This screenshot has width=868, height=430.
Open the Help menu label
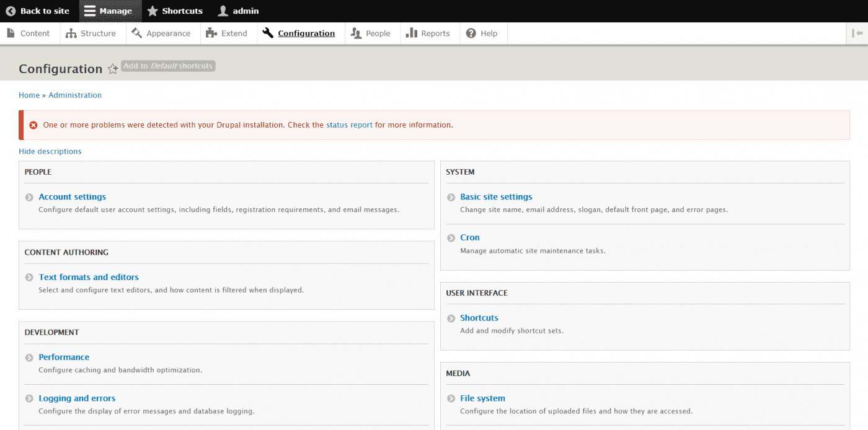tap(489, 33)
